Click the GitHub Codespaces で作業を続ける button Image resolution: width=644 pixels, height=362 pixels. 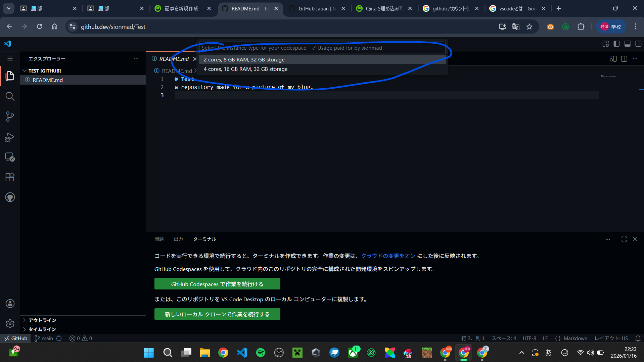pos(217,284)
